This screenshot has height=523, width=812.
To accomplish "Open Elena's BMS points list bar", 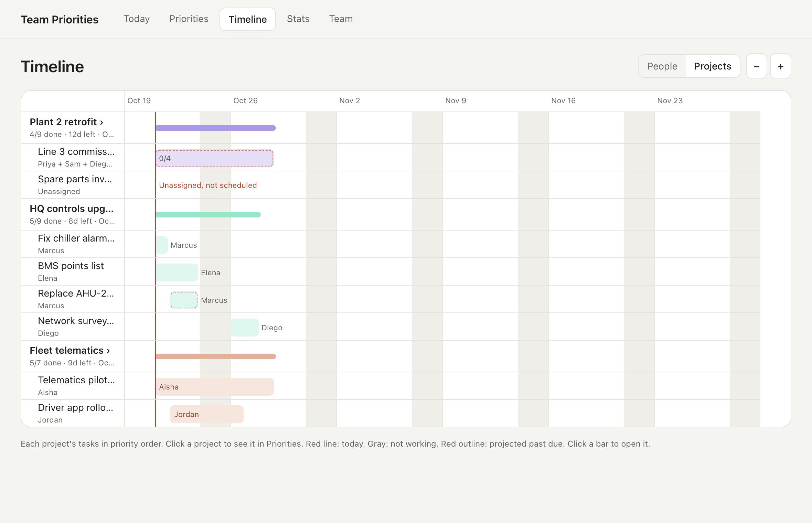I will tap(177, 273).
